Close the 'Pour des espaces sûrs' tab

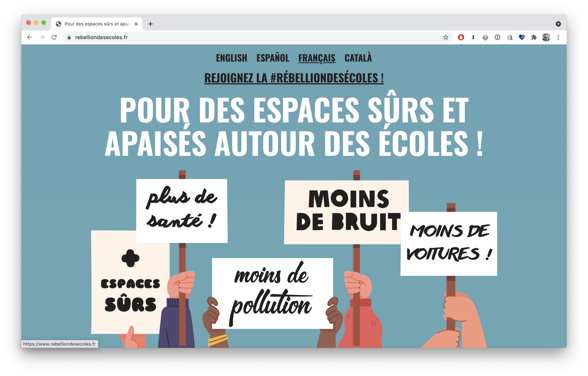pos(136,24)
